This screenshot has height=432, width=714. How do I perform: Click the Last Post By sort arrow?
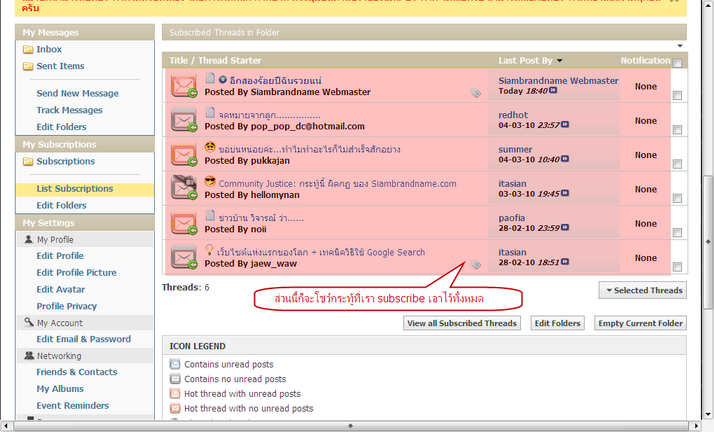[x=559, y=61]
